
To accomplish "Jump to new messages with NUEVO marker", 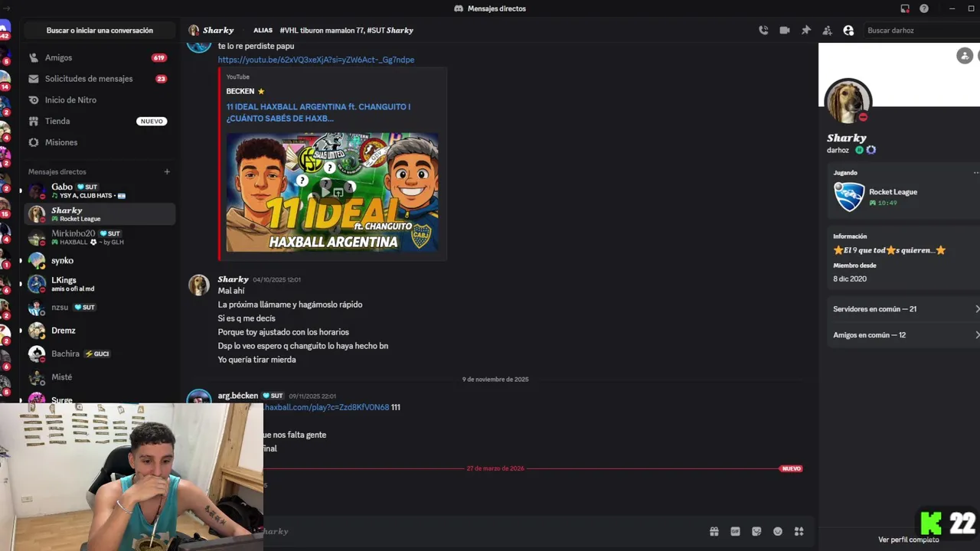I will [x=791, y=468].
